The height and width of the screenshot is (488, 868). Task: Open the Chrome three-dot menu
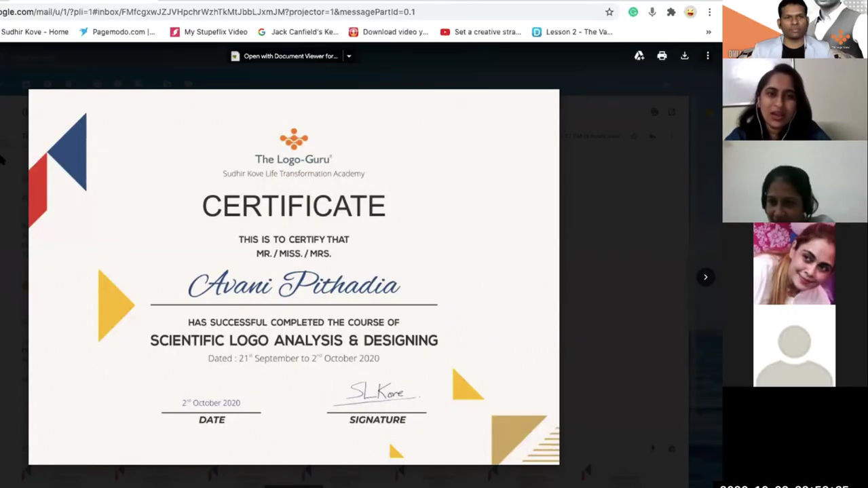(x=709, y=12)
